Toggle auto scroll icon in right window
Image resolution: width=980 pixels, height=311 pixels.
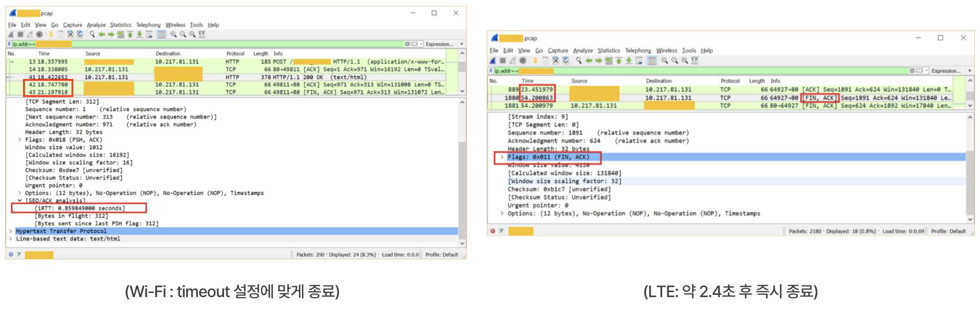click(x=639, y=60)
